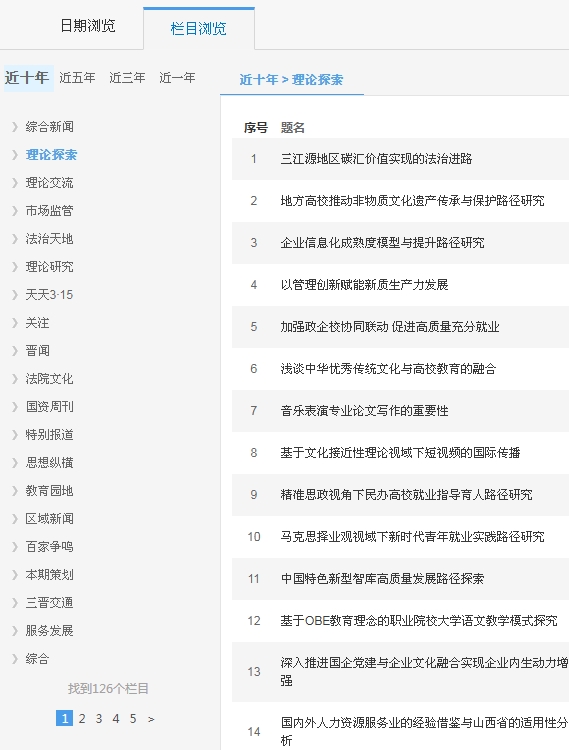Open the 理论交流 column

click(49, 183)
